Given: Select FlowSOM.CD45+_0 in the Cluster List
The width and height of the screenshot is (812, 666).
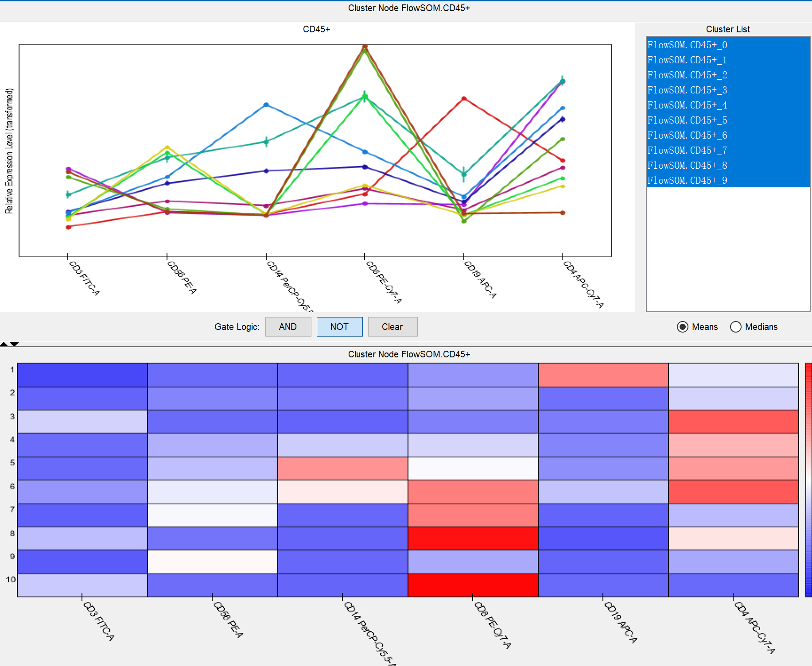Looking at the screenshot, I should coord(687,45).
